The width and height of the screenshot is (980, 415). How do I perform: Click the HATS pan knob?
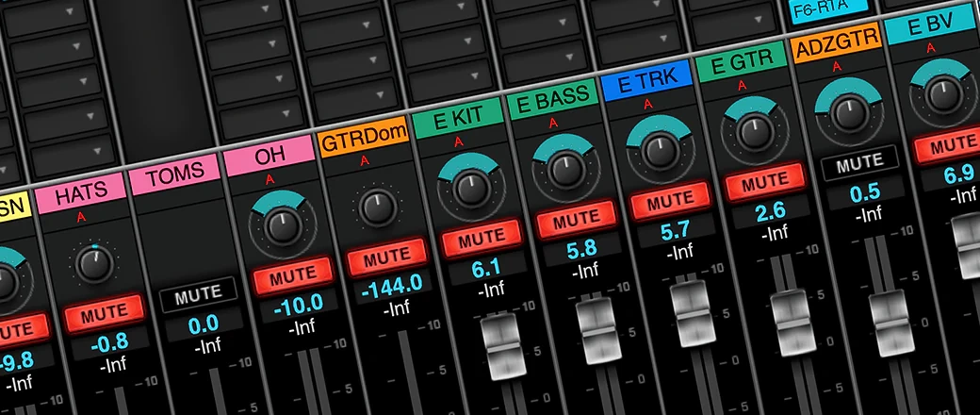94,263
